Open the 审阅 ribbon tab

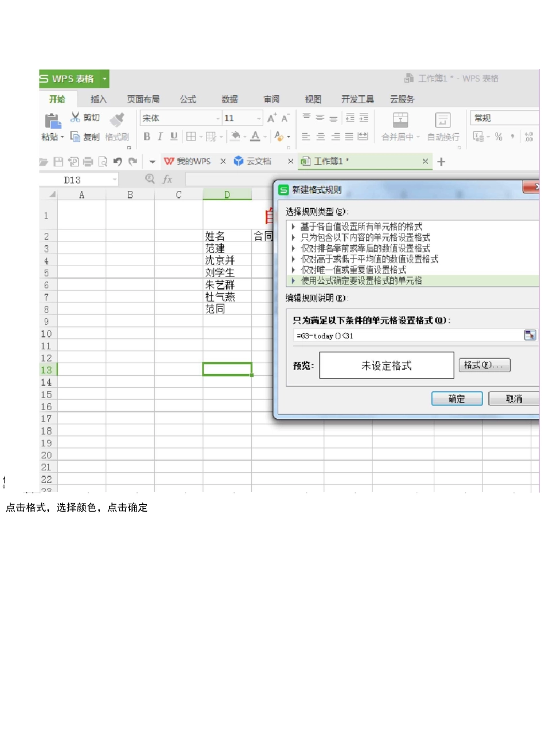click(271, 99)
